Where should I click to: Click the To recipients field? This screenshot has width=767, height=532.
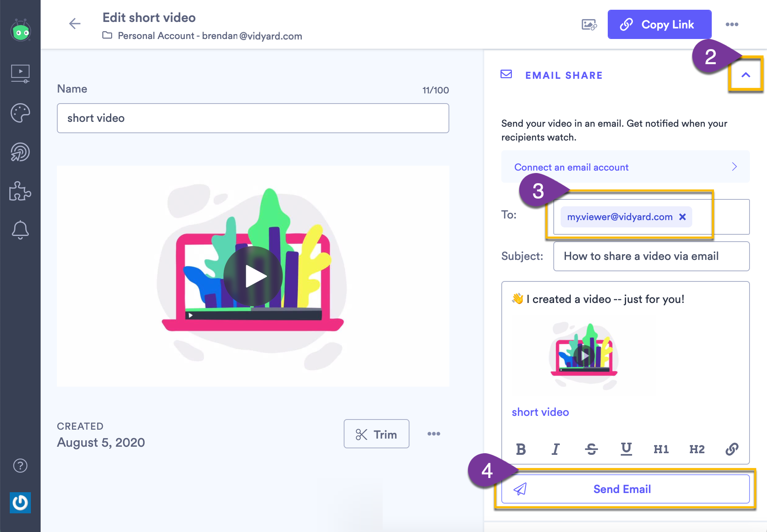point(651,217)
